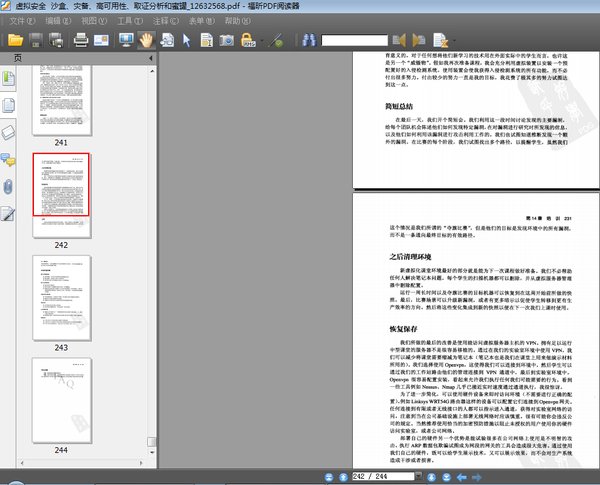The height and width of the screenshot is (485, 600).
Task: Click the 恢复保存 heading in document
Action: click(x=403, y=329)
